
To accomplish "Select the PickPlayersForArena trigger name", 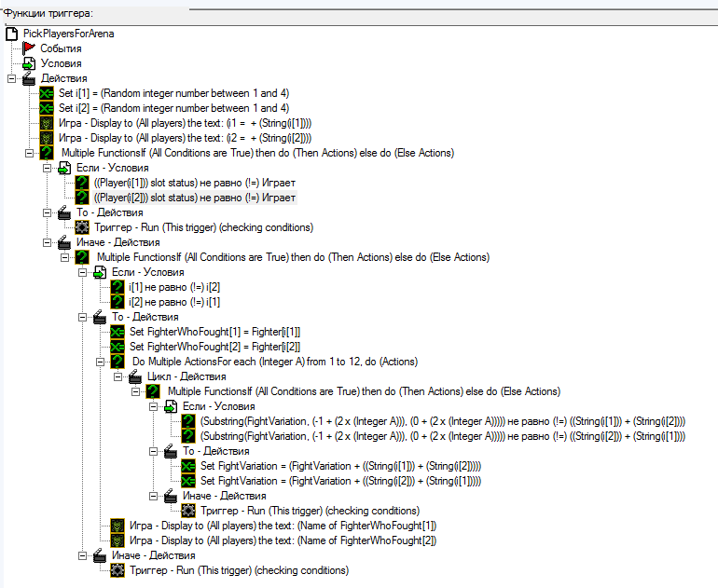I will point(69,34).
